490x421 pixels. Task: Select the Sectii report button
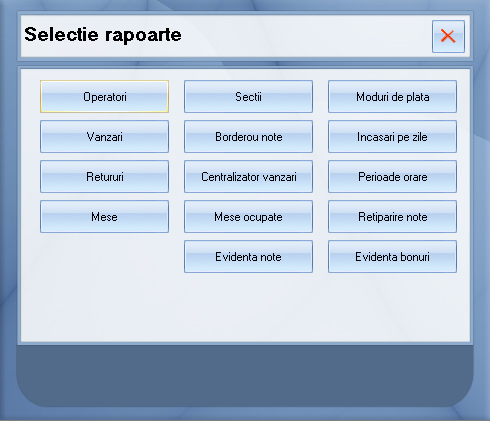(248, 97)
